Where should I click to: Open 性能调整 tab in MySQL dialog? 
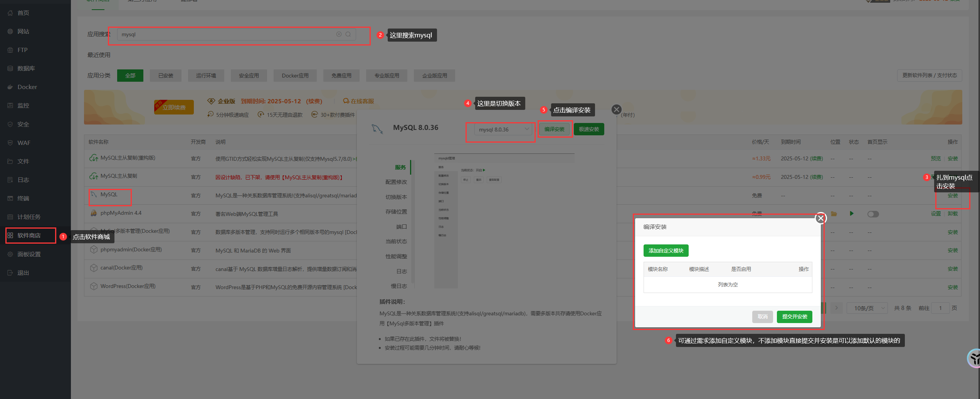click(x=396, y=256)
